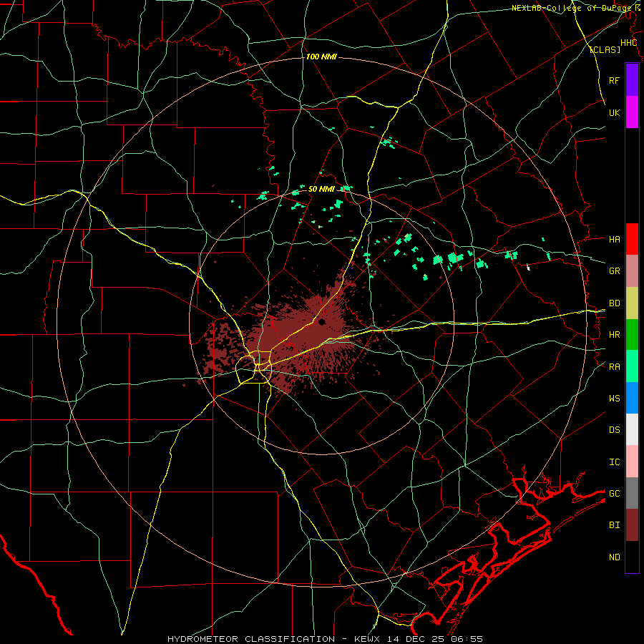The height and width of the screenshot is (644, 644).
Task: Click the "IC" legend label text
Action: (614, 462)
